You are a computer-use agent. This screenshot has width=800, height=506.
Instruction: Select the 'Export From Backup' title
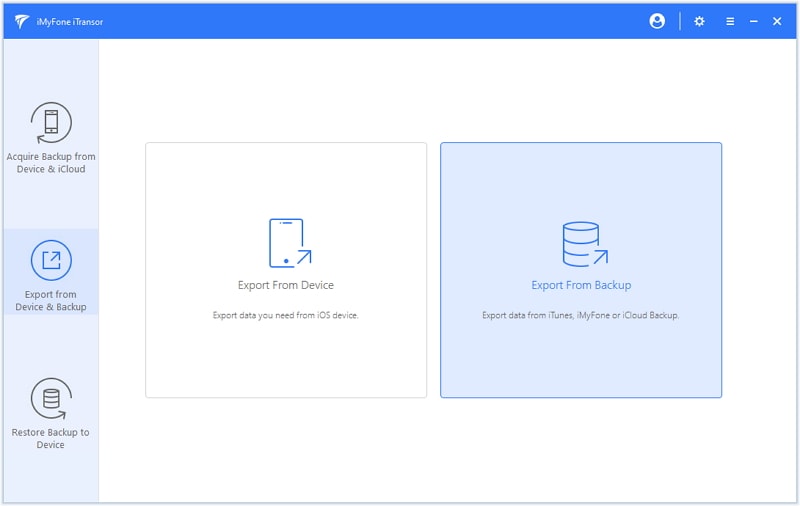click(x=581, y=285)
